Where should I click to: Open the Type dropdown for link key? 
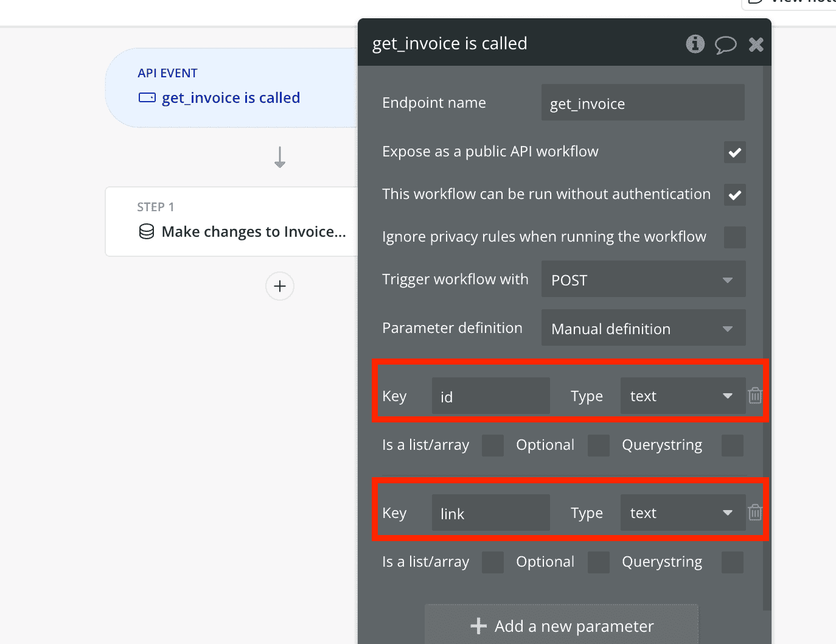point(682,513)
